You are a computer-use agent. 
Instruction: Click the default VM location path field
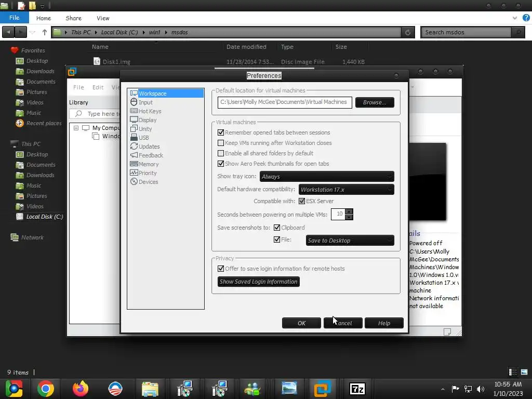285,102
